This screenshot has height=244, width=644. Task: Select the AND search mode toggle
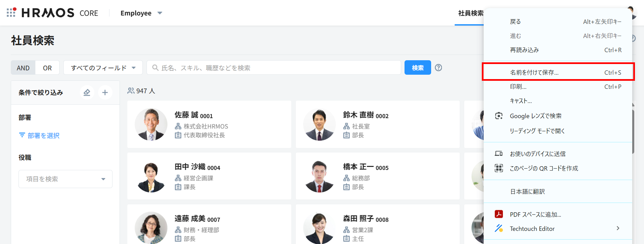(x=23, y=68)
